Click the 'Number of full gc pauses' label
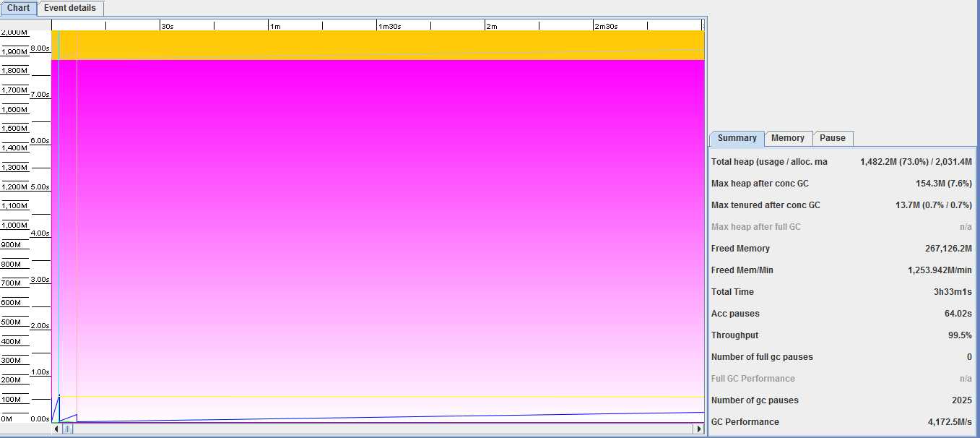This screenshot has width=980, height=438. 762,357
